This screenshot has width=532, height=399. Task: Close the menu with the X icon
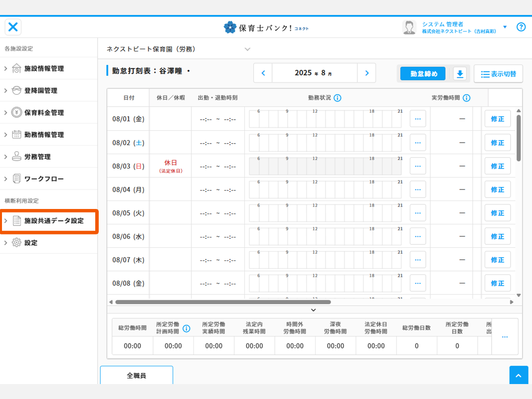pos(13,27)
